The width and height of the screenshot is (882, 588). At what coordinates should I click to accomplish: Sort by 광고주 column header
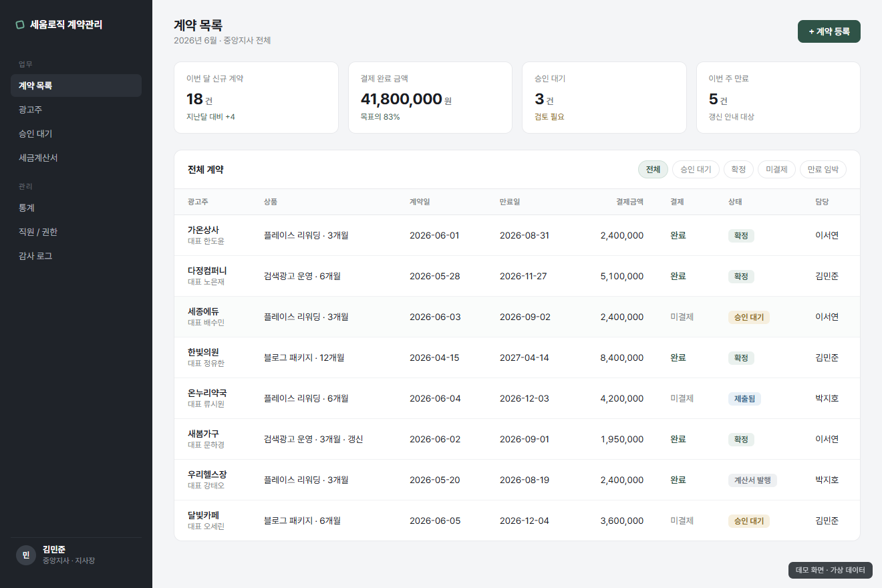coord(198,202)
